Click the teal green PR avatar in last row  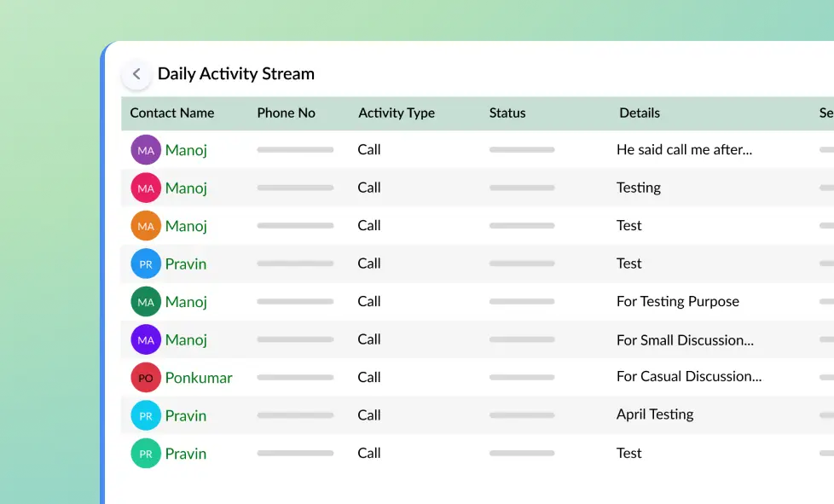pos(146,454)
